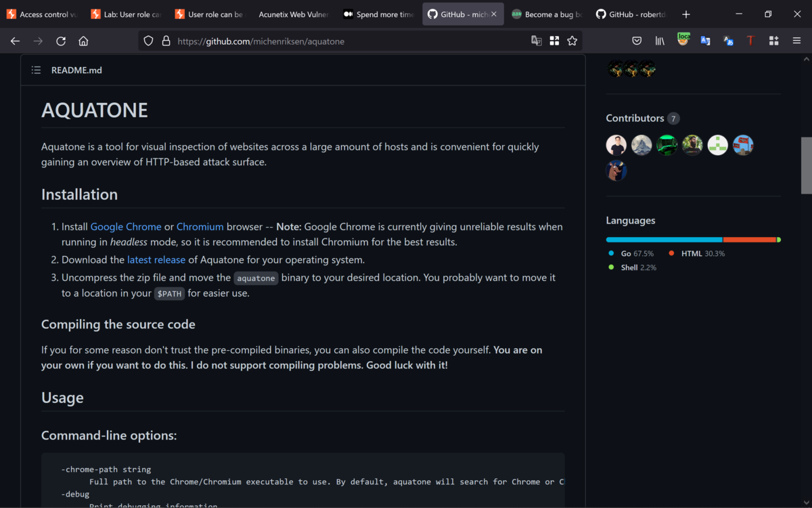This screenshot has height=508, width=812.
Task: Switch to Acunetix Web Vulnerability tab
Action: [294, 14]
